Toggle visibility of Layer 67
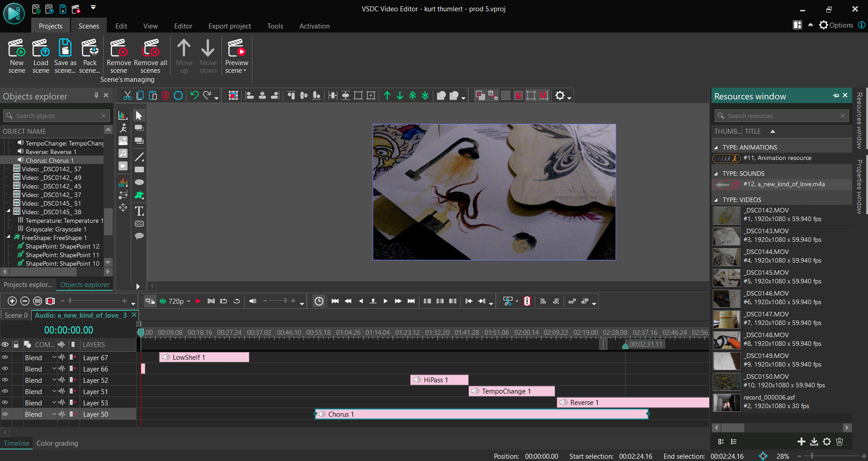The image size is (868, 461). [x=5, y=357]
